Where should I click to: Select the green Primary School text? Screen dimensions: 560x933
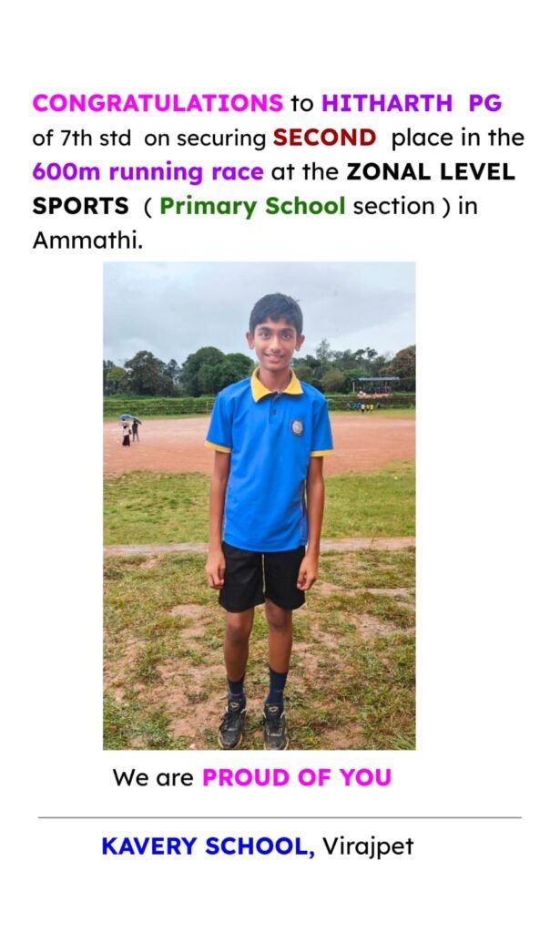point(252,207)
